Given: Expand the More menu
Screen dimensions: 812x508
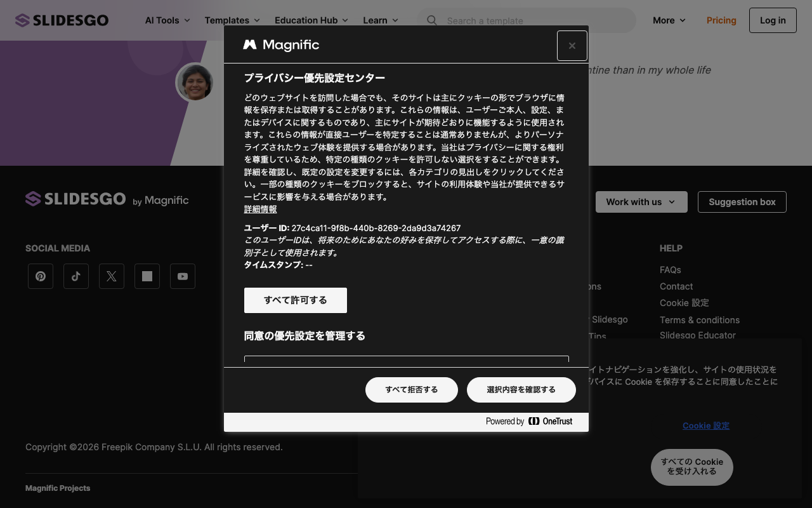Looking at the screenshot, I should tap(669, 20).
